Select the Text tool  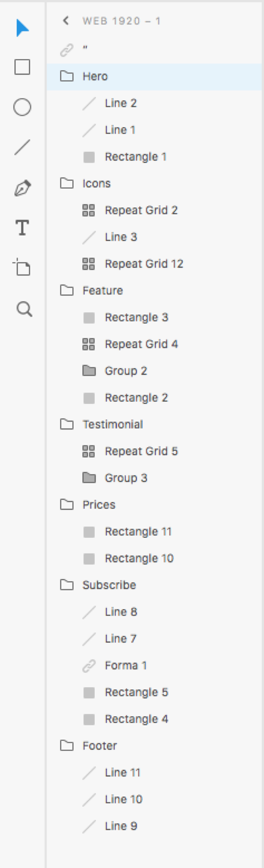pos(22,228)
